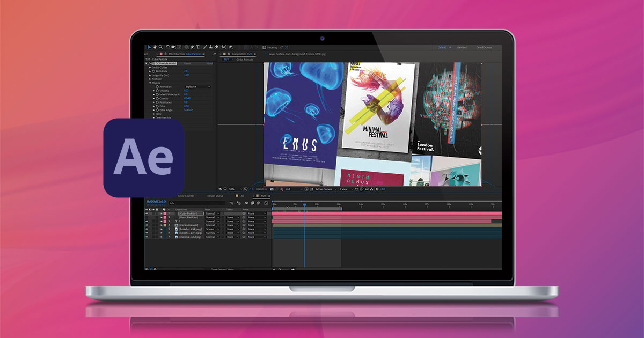644x338 pixels.
Task: Click the snapshot camera icon in viewer
Action: pyautogui.click(x=272, y=189)
